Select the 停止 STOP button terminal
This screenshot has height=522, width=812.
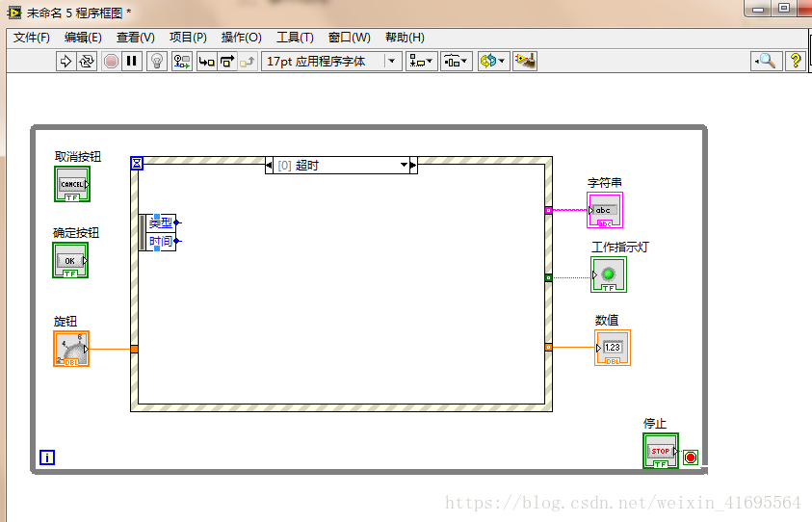tap(660, 451)
